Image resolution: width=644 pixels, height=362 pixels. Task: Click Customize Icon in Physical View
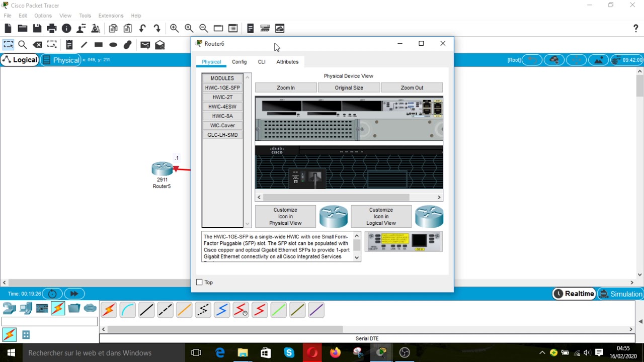[x=285, y=216]
